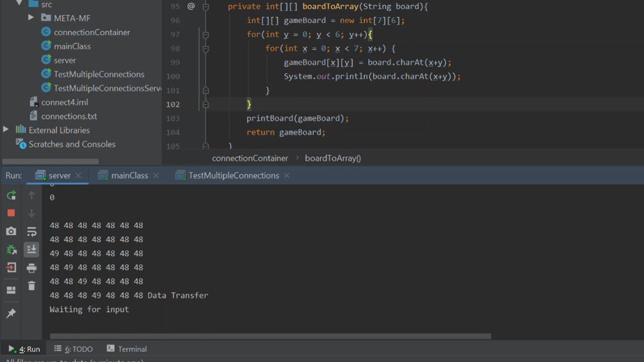Click the connect4.iml file icon

tap(34, 102)
